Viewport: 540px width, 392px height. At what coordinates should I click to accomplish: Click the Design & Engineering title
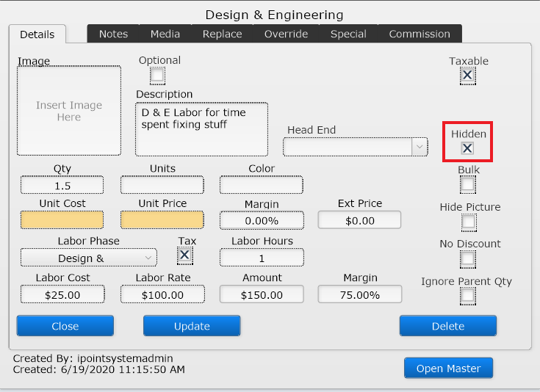[275, 15]
